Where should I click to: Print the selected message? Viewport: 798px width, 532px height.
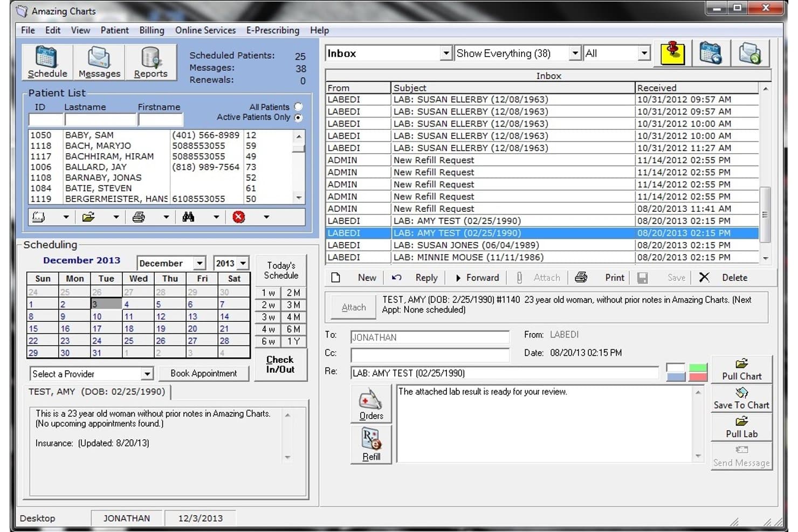pos(600,278)
